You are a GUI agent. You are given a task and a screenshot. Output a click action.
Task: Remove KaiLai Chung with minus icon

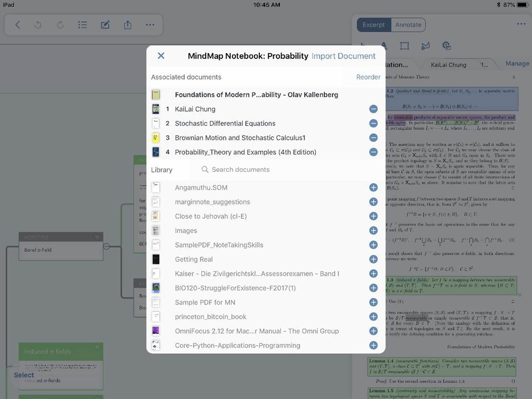point(373,109)
